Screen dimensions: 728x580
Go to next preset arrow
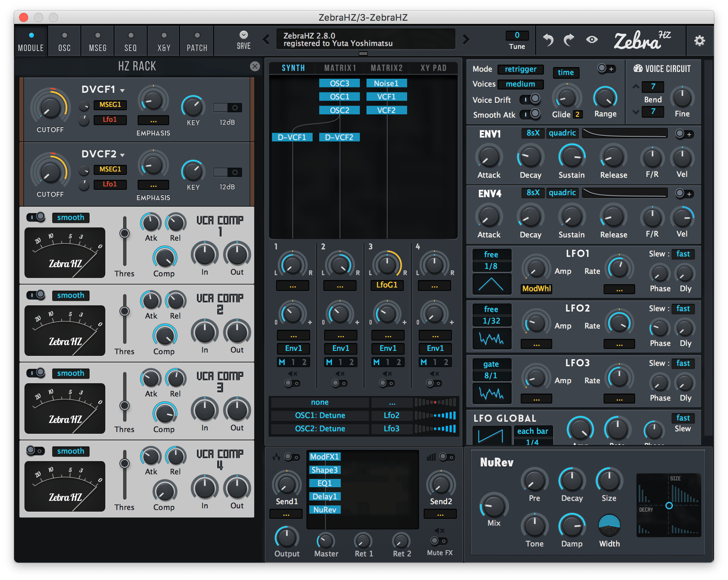click(x=466, y=40)
